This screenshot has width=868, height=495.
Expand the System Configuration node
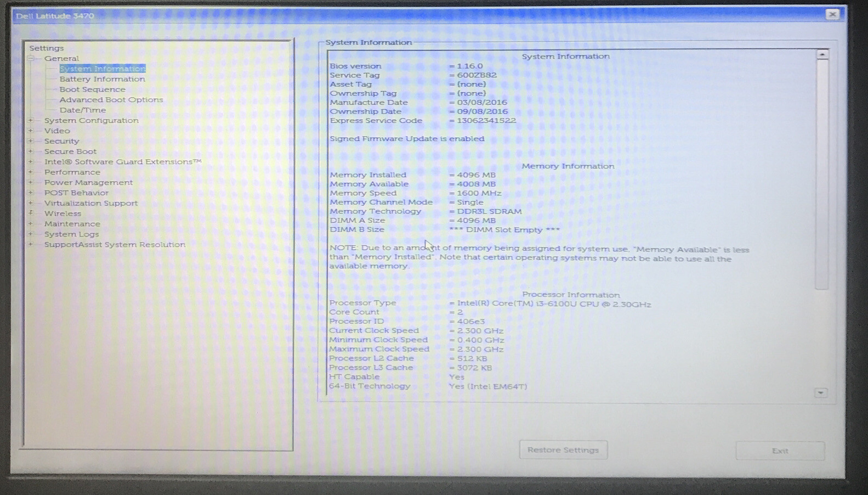(31, 120)
